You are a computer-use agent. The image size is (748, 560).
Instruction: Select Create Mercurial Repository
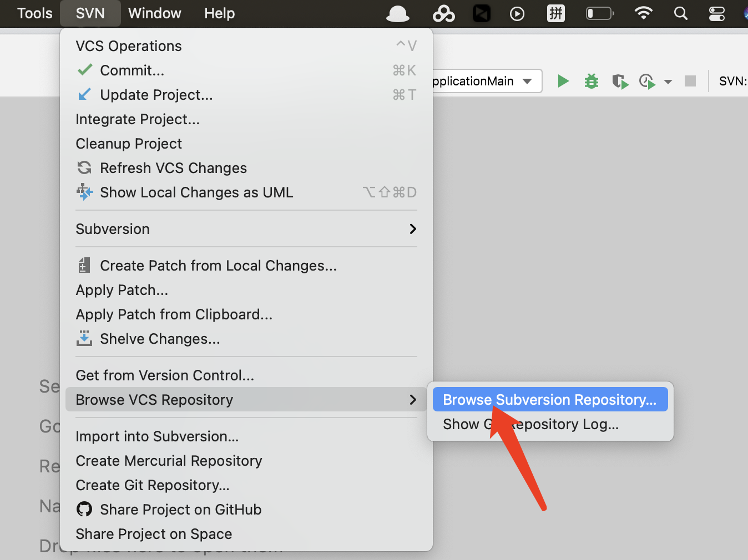coord(246,461)
